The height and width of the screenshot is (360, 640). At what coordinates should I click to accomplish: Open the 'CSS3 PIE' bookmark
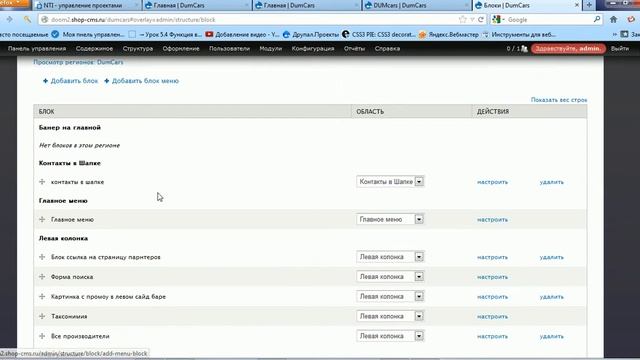pos(379,35)
